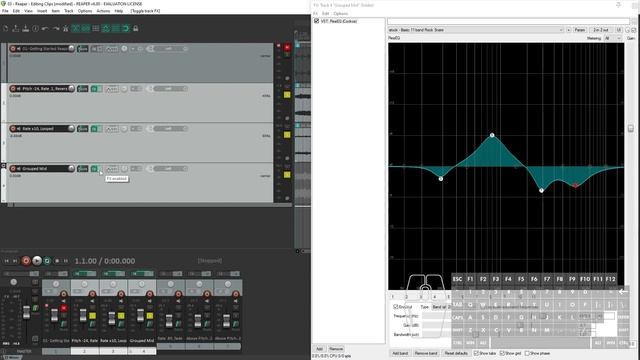
Task: Click the Add band button
Action: tap(400, 353)
